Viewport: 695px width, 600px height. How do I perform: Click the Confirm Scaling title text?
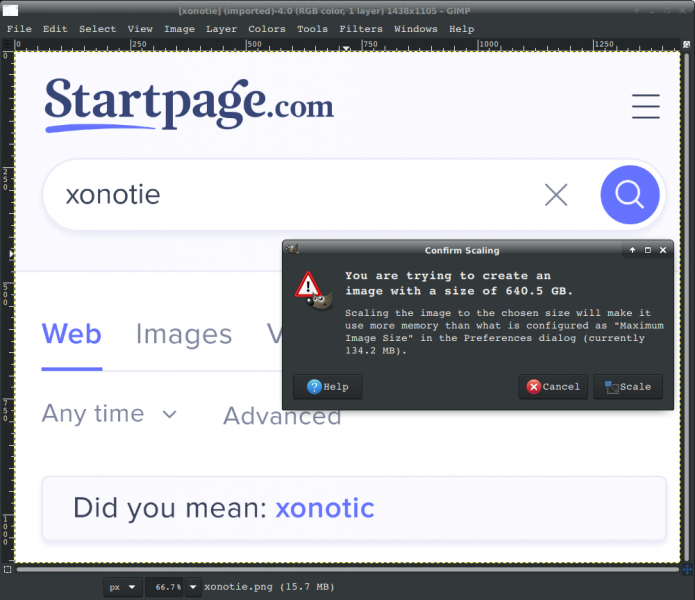(x=462, y=251)
